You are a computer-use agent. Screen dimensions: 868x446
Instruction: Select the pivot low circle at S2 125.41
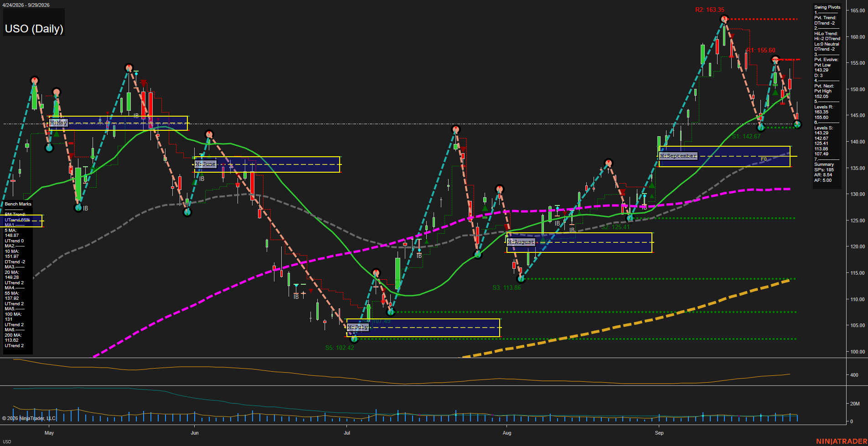pyautogui.click(x=630, y=218)
